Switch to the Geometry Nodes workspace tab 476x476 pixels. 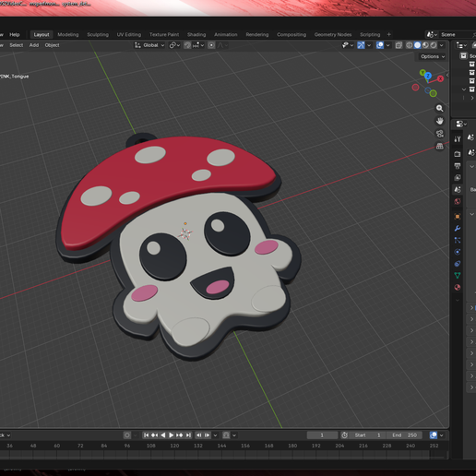[333, 34]
